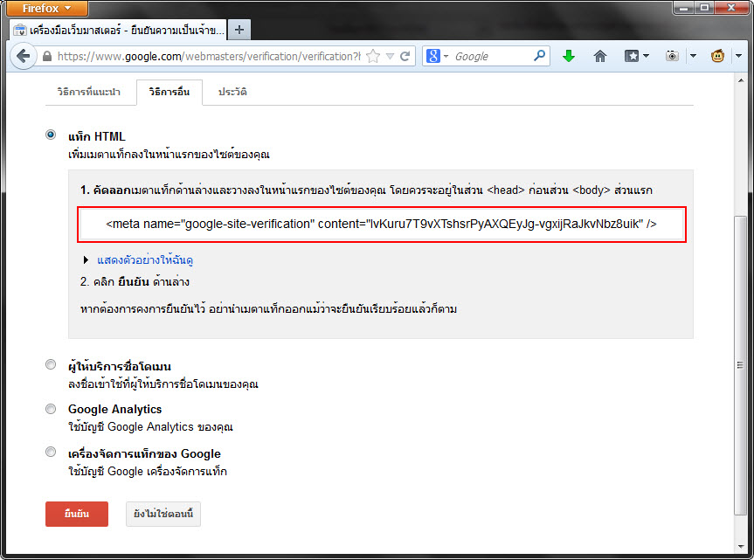Click the magnifying glass search icon
This screenshot has height=560, width=754.
(539, 56)
